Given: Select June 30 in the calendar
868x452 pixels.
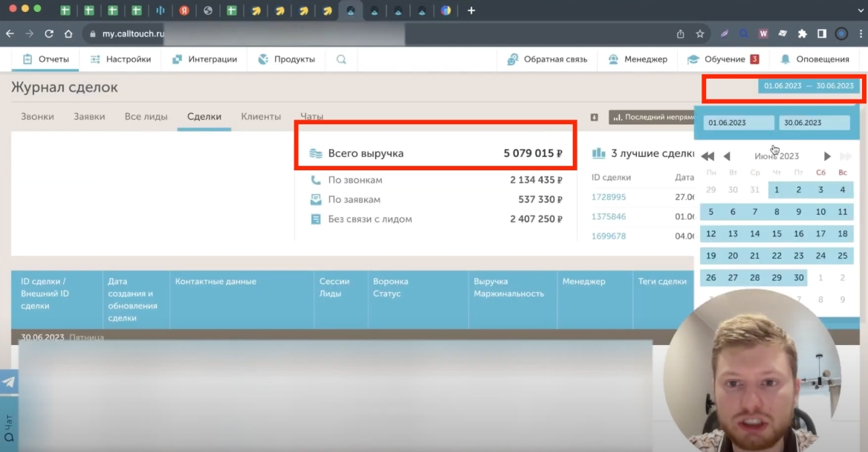Looking at the screenshot, I should point(798,277).
